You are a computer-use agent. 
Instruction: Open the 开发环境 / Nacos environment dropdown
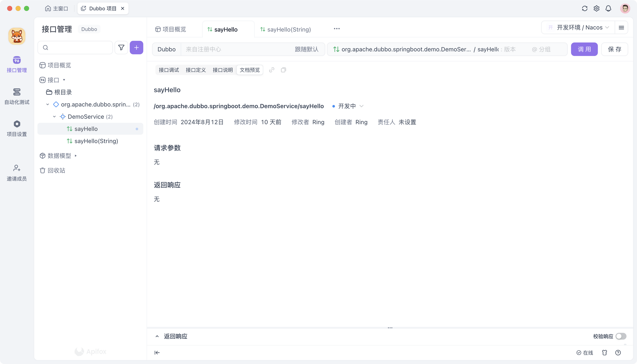[x=580, y=27]
